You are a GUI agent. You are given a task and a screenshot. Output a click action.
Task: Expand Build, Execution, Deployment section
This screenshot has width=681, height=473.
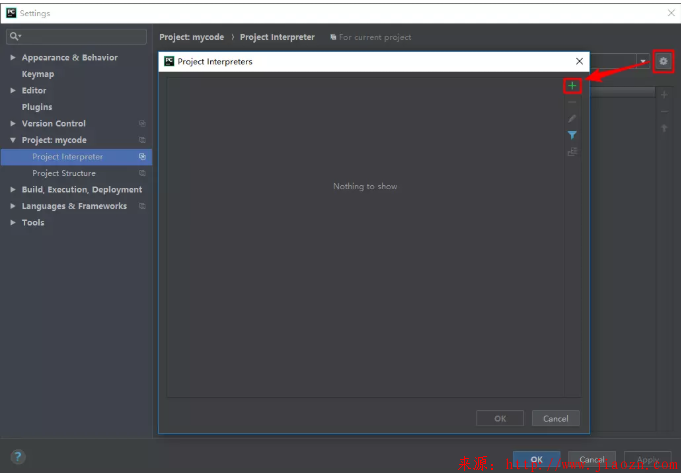coord(13,190)
